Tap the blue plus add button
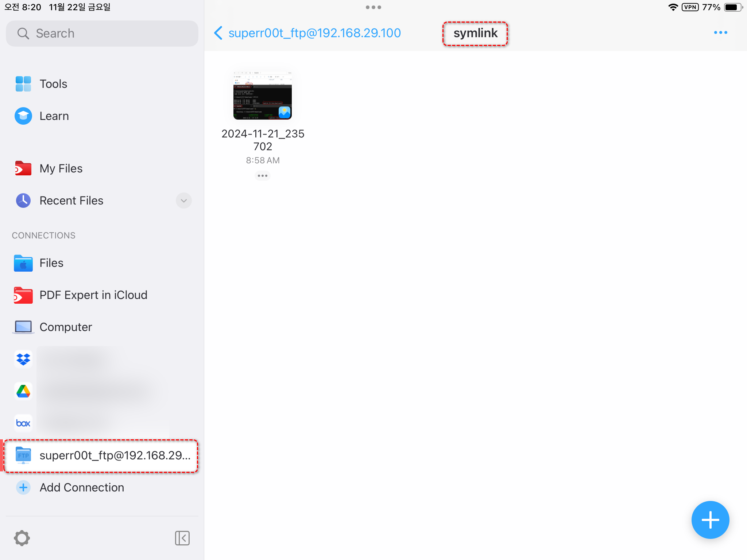This screenshot has height=560, width=747. point(710,520)
